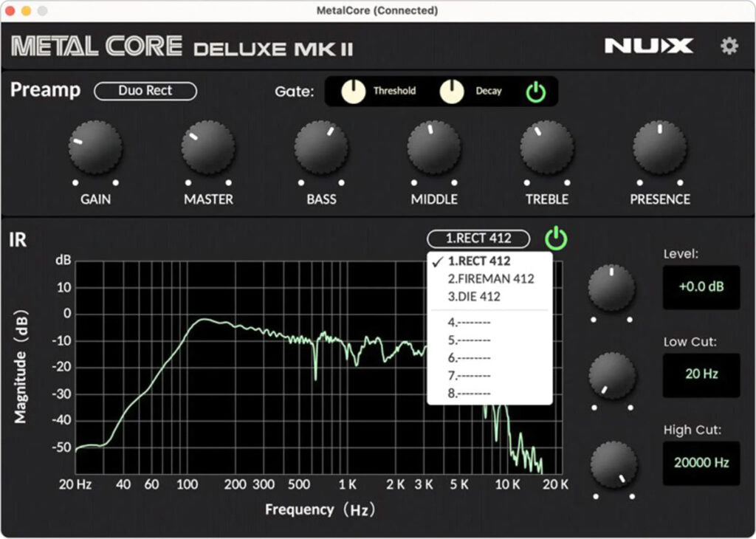Select the BASS control knob
756x539 pixels.
[321, 147]
